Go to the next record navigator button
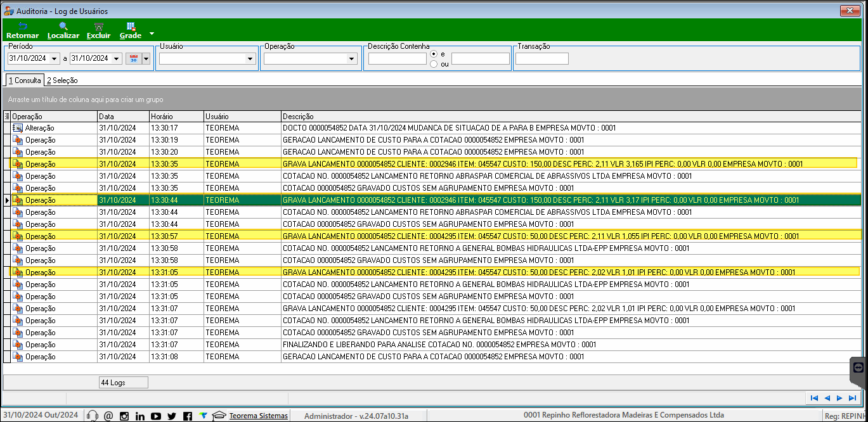The image size is (868, 422). point(839,398)
